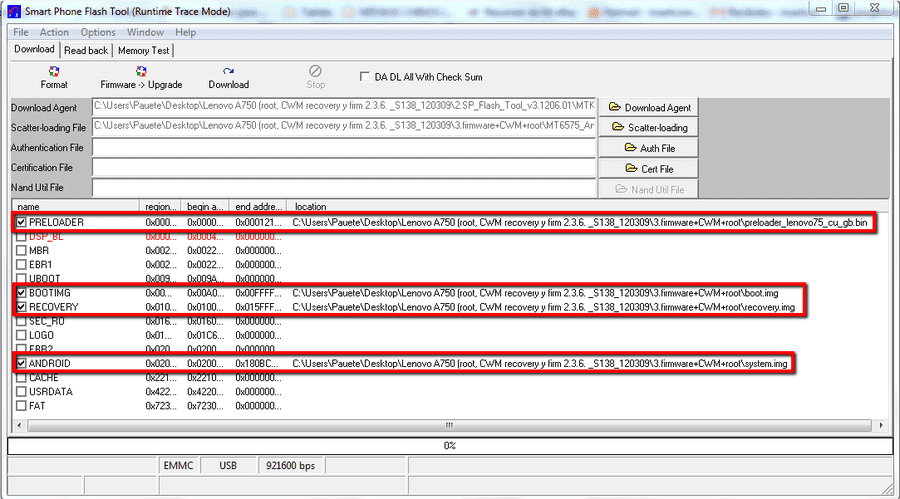Select the preloader_lenovo75_cu_gb.bin location path
This screenshot has height=499, width=900.
pyautogui.click(x=580, y=222)
